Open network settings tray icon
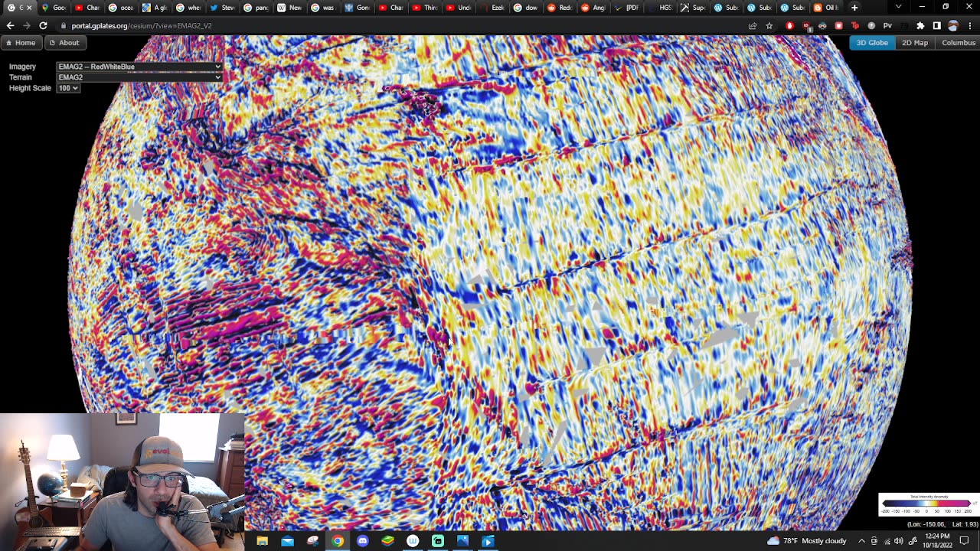The height and width of the screenshot is (551, 980). 886,541
